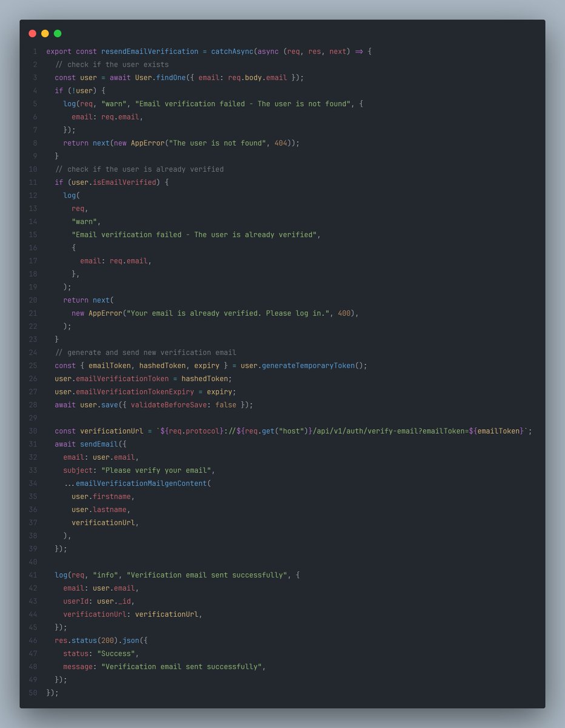This screenshot has width=565, height=728.
Task: Click line number 50 in the gutter
Action: (33, 692)
